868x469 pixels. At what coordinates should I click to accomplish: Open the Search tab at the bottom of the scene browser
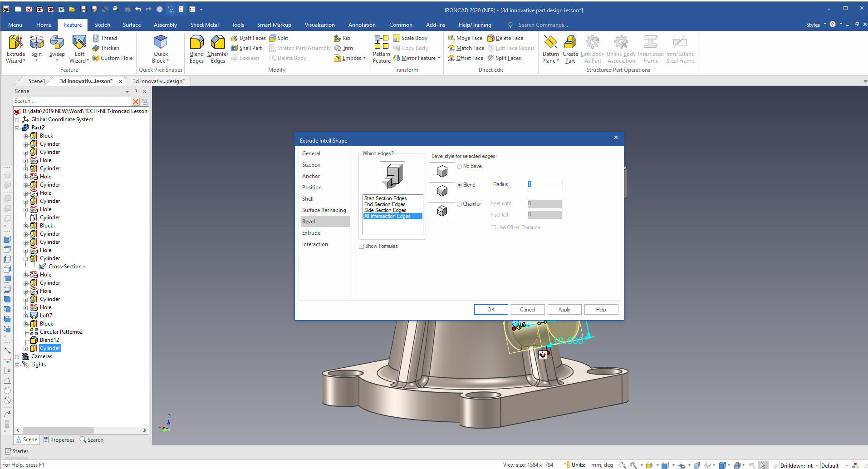pyautogui.click(x=92, y=440)
